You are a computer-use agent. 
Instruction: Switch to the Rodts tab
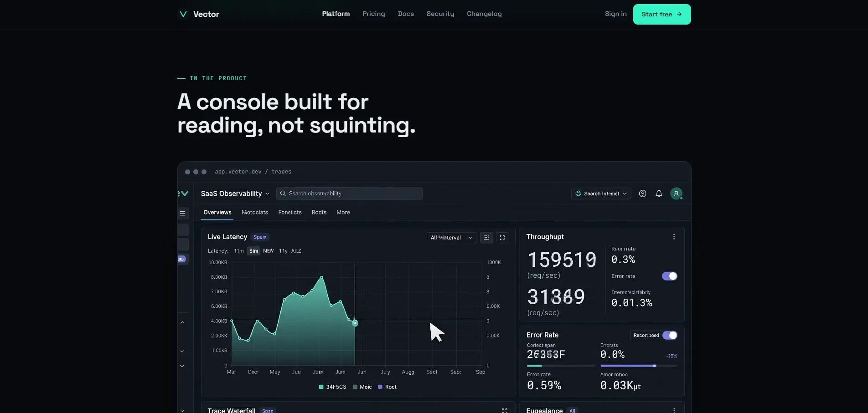tap(319, 212)
